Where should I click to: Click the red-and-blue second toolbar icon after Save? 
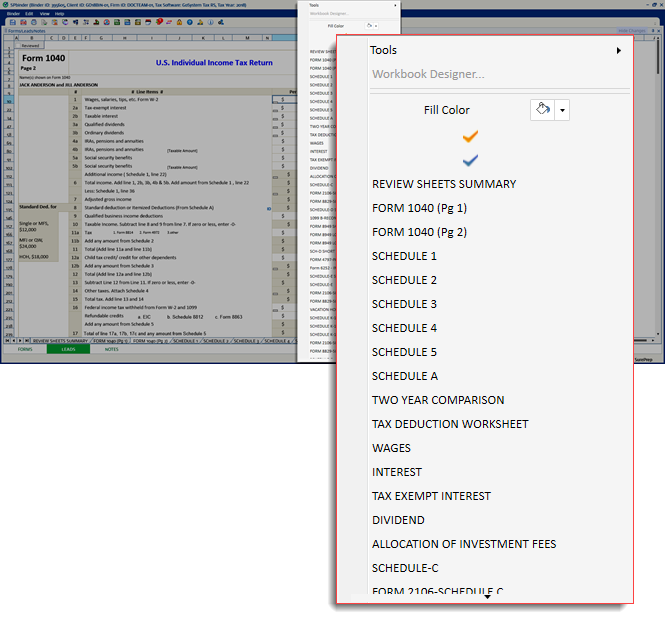point(23,22)
